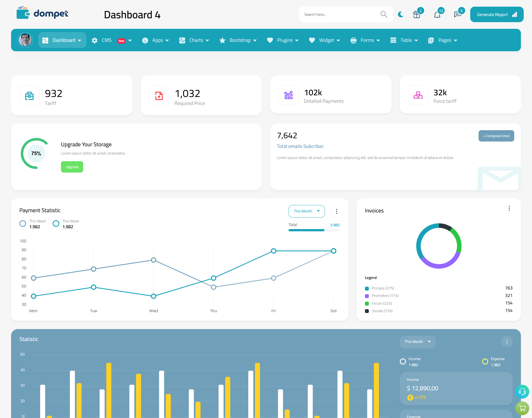Click the compose message chat icon
The width and height of the screenshot is (532, 418).
click(x=457, y=14)
